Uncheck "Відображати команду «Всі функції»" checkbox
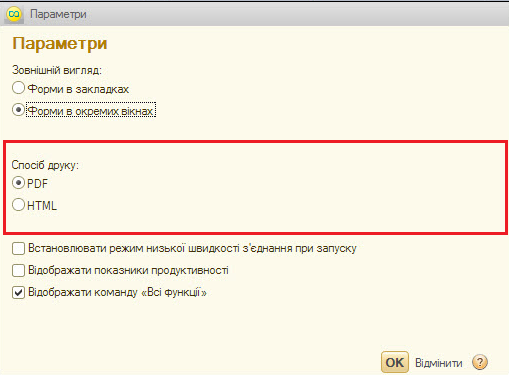Image resolution: width=509 pixels, height=375 pixels. (18, 292)
